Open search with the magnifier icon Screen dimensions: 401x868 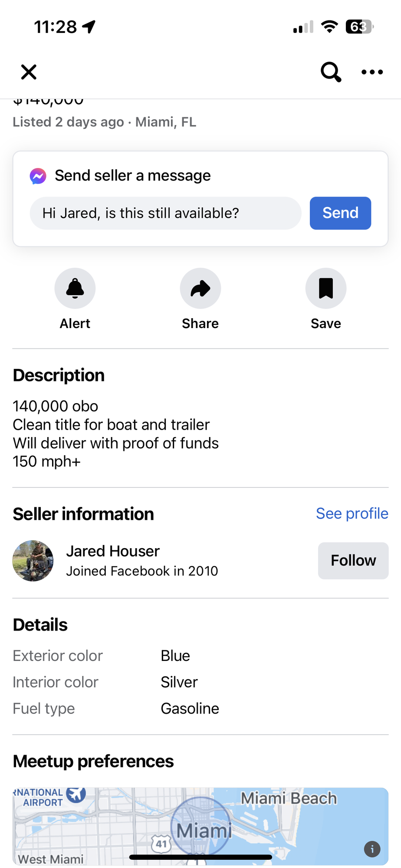tap(331, 72)
